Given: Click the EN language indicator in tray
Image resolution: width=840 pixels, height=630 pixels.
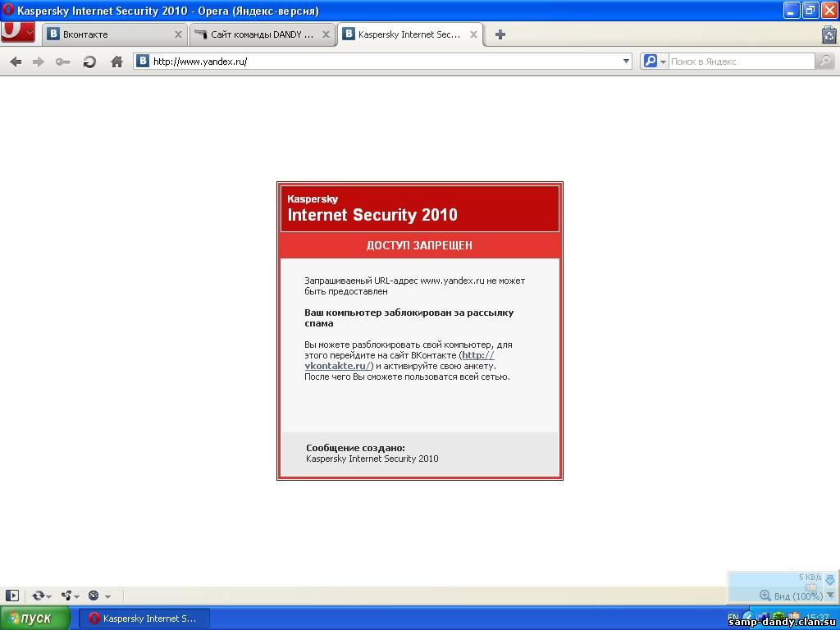Looking at the screenshot, I should (x=733, y=617).
